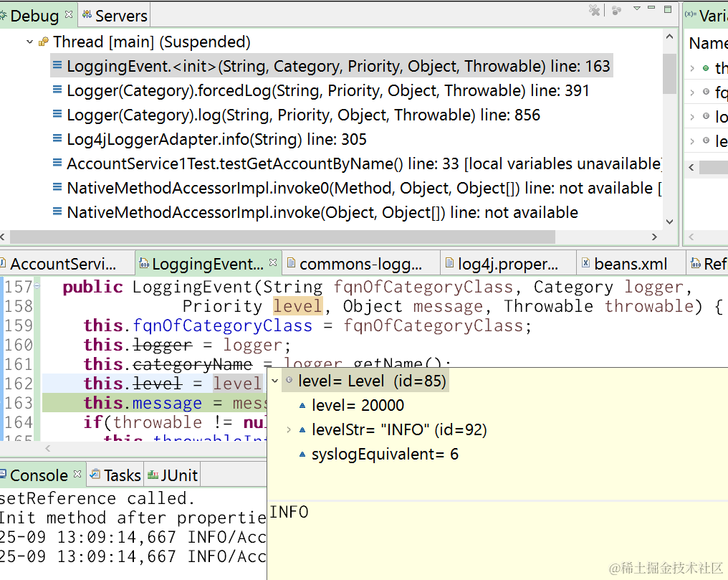Click stack frame icon of LoggingEvent.<init>

[57, 65]
